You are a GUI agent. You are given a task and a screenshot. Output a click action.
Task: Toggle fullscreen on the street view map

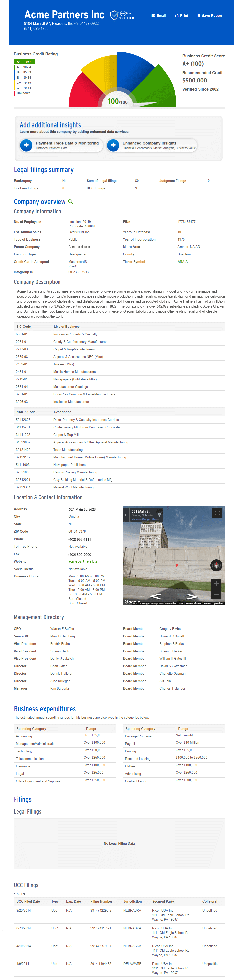[217, 513]
